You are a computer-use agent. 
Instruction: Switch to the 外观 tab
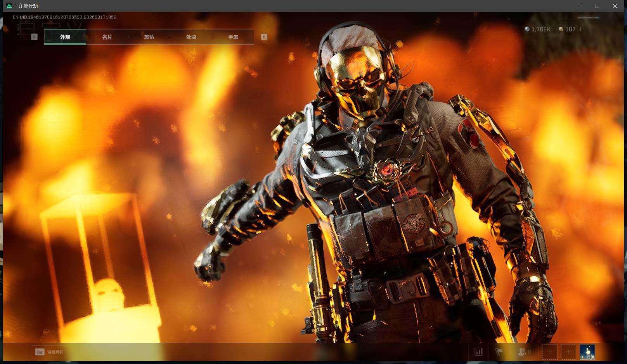pyautogui.click(x=65, y=37)
